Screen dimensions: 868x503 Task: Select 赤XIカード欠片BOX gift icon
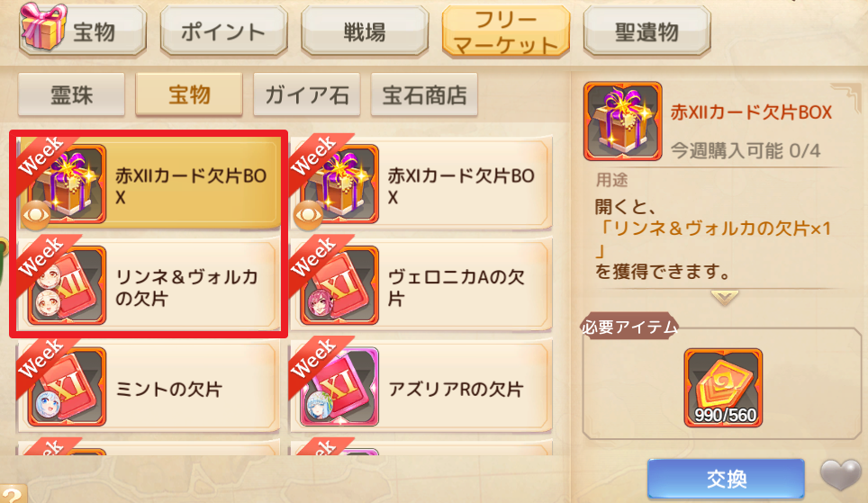339,184
